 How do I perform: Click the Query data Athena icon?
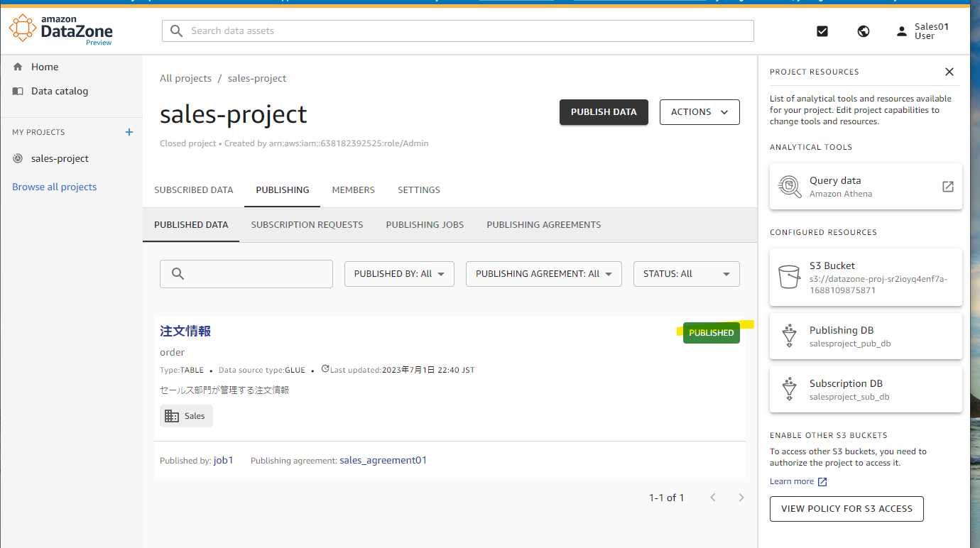(x=789, y=187)
